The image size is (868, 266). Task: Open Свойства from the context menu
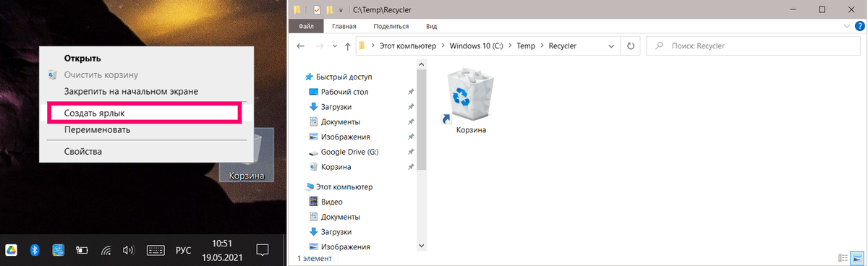[x=82, y=151]
